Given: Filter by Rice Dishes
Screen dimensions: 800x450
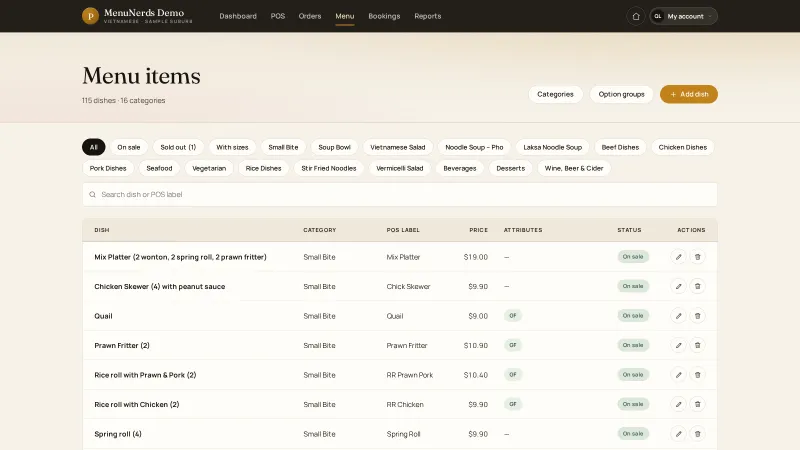Looking at the screenshot, I should 263,168.
